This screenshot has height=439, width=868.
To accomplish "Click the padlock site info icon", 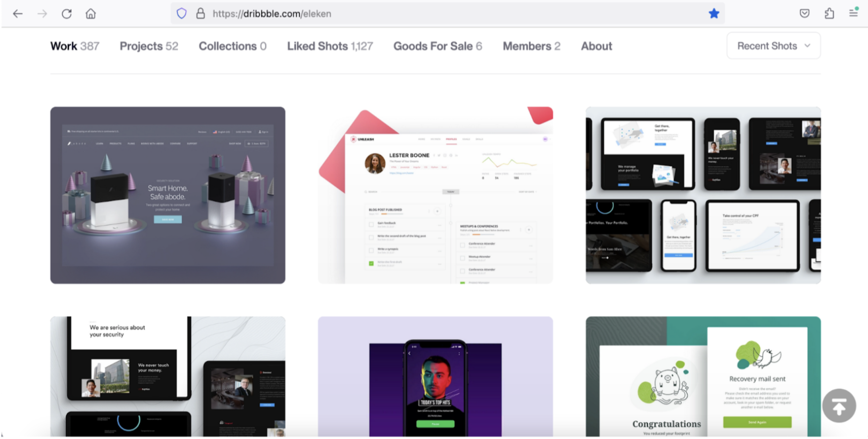I will pyautogui.click(x=201, y=13).
